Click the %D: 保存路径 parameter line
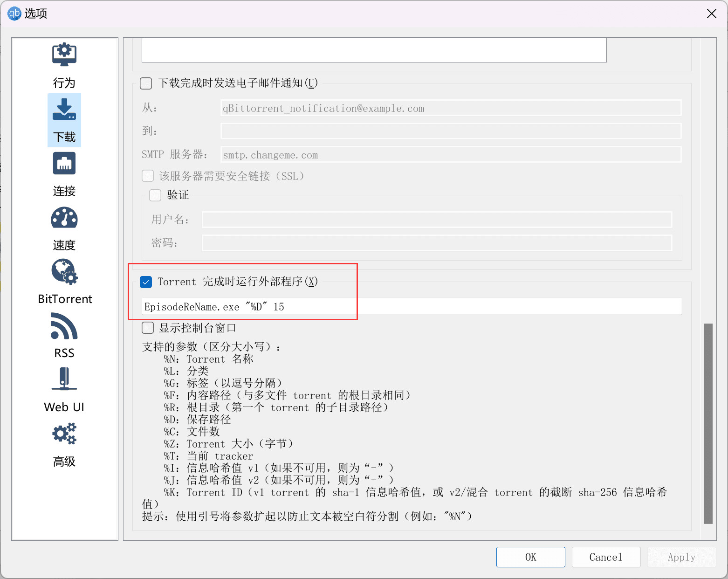Image resolution: width=728 pixels, height=579 pixels. click(198, 420)
